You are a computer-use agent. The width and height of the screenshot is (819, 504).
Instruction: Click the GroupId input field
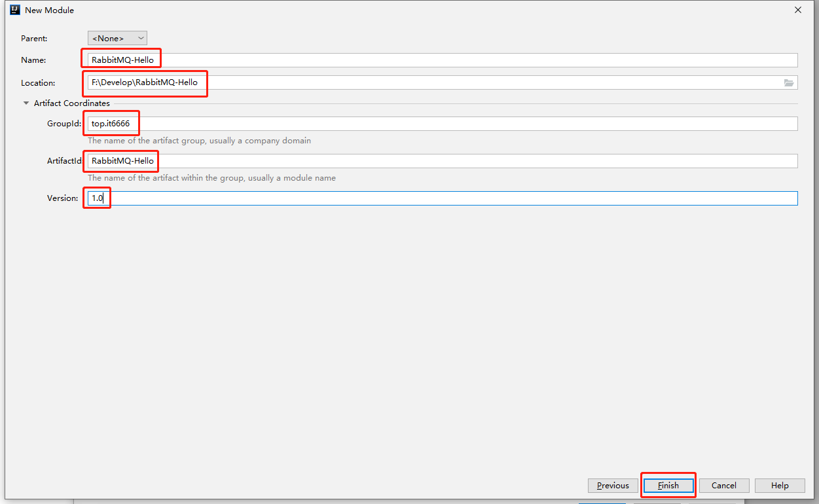(x=443, y=124)
